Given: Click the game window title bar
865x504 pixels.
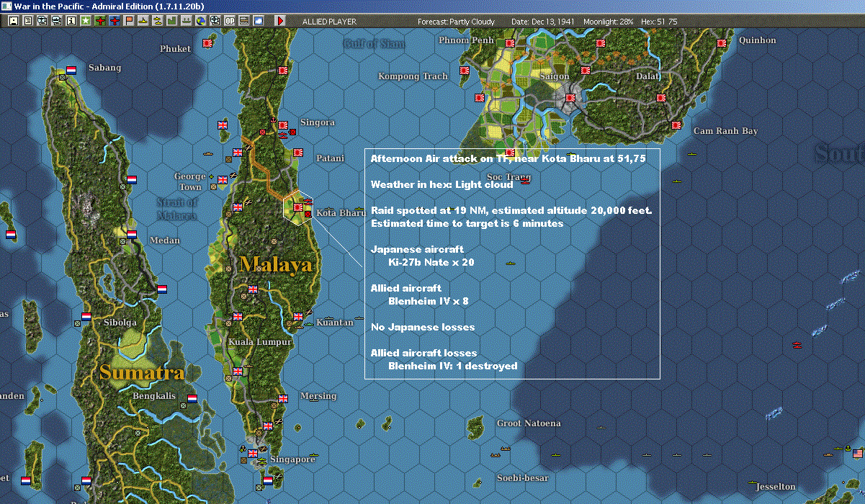Looking at the screenshot, I should tap(432, 6).
